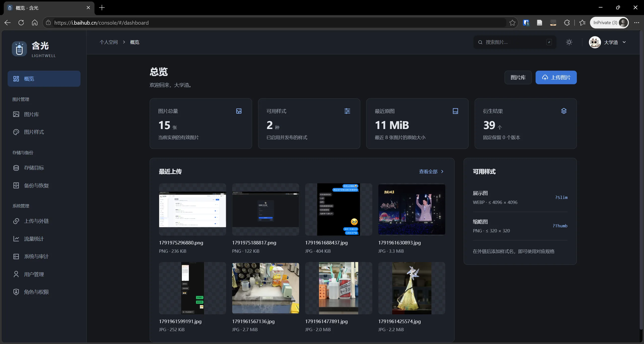The image size is (644, 344).
Task: Open the 存储目标 sidebar page
Action: pos(44,168)
